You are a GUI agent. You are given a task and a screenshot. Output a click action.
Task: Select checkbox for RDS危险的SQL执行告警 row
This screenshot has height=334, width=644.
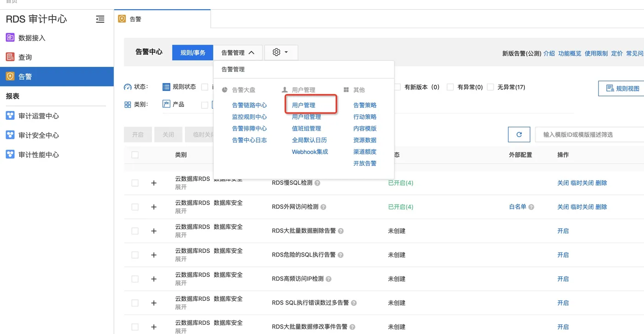click(135, 255)
